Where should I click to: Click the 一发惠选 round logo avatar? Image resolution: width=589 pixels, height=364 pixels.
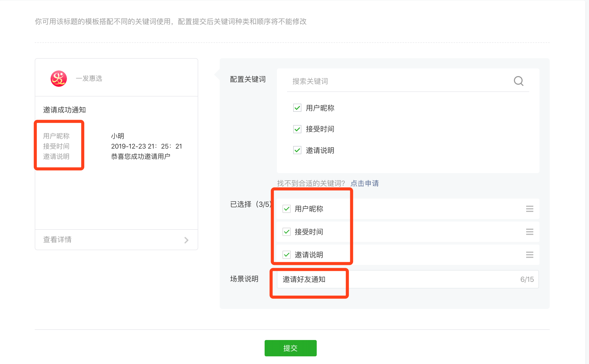tap(59, 79)
